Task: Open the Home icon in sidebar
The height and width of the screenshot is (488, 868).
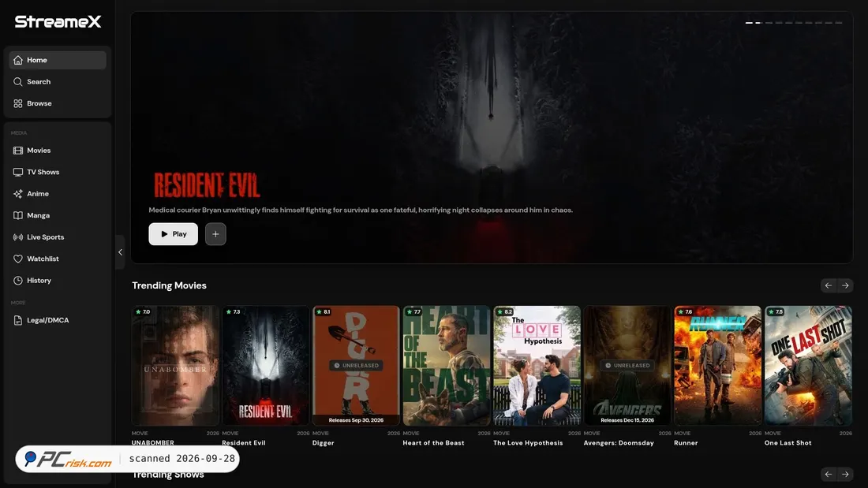Action: pyautogui.click(x=18, y=60)
